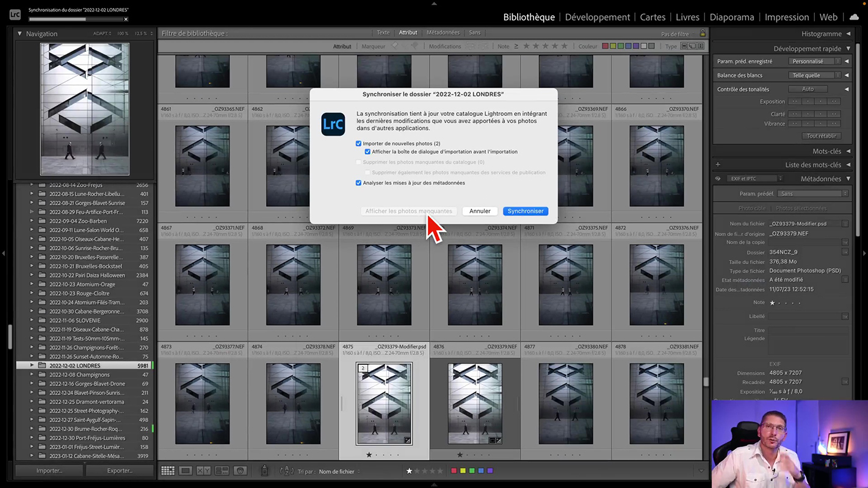Select the 2022-11-06 SLOVENIE folder
The height and width of the screenshot is (488, 868).
click(74, 320)
